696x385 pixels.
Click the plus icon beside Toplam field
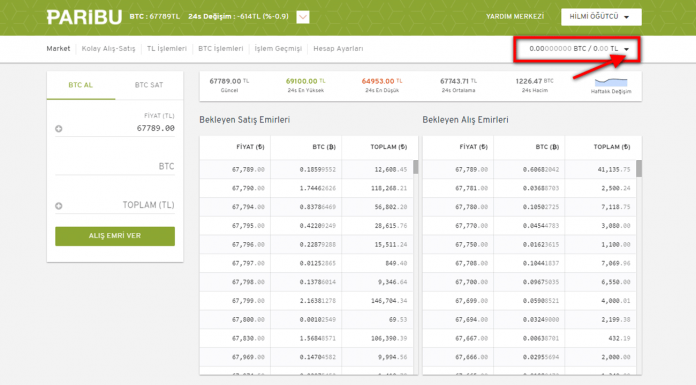pyautogui.click(x=59, y=206)
